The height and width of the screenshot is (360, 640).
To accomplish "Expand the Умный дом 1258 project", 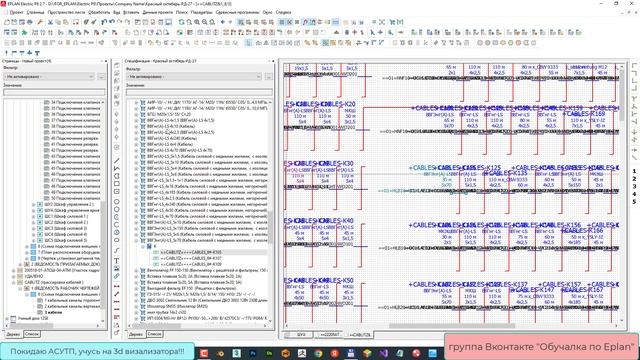I will pos(7,318).
